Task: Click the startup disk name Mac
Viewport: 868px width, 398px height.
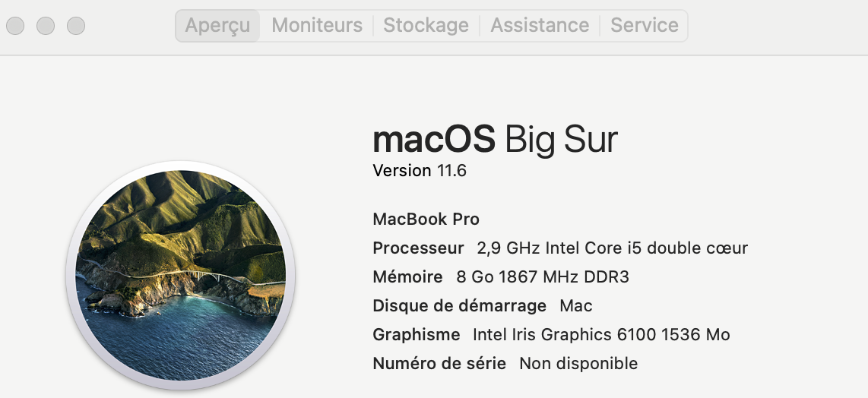Action: pyautogui.click(x=576, y=306)
